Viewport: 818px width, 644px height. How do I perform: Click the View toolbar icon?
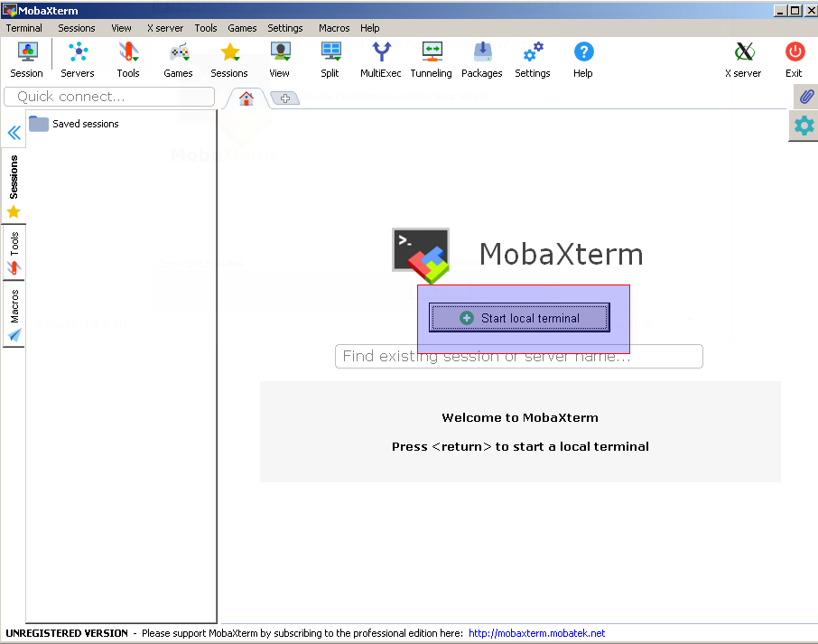280,60
